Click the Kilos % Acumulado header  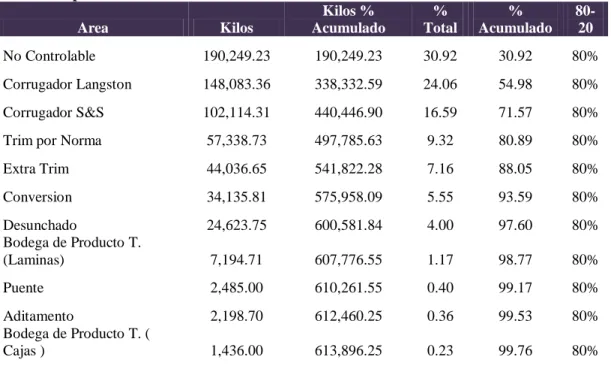pos(348,19)
